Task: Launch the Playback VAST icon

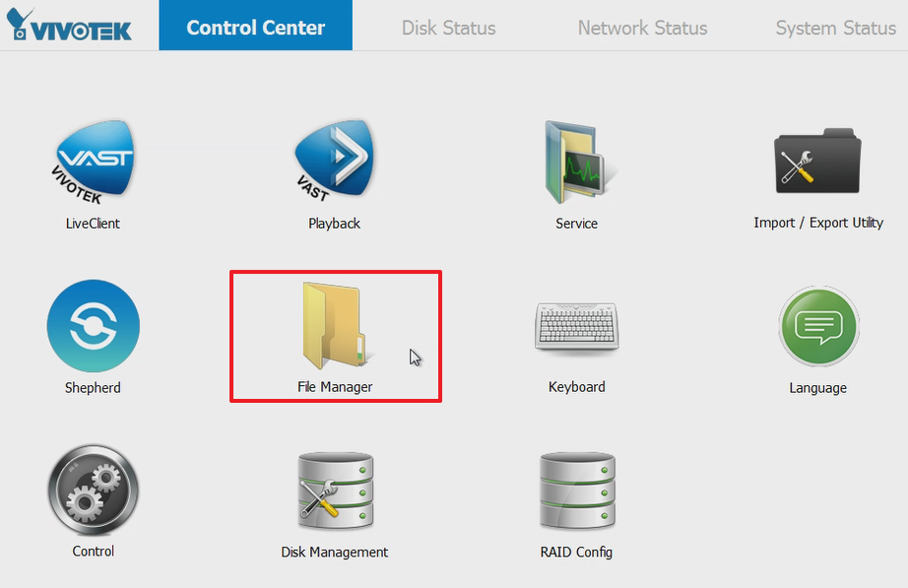Action: 334,161
